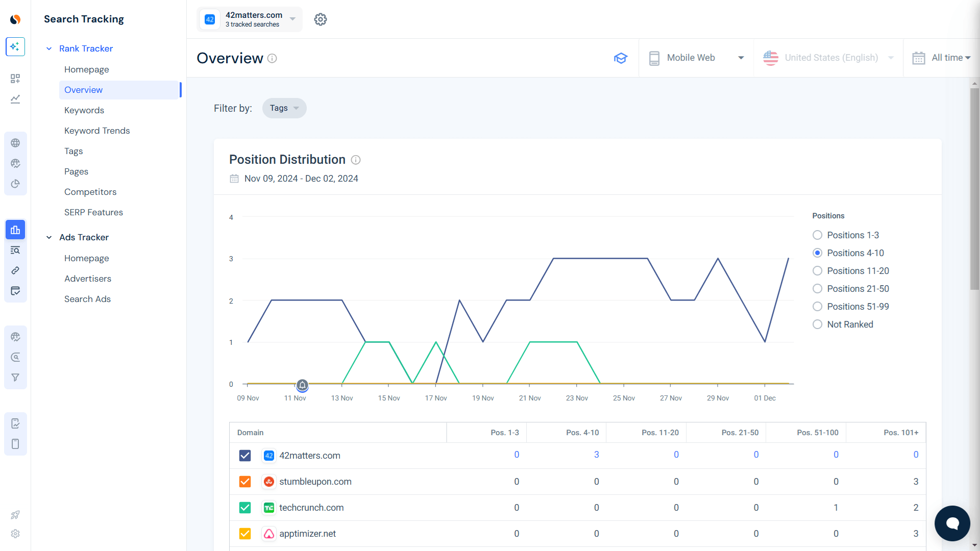The width and height of the screenshot is (980, 551).
Task: Open the globe icon in sidebar
Action: click(x=15, y=143)
